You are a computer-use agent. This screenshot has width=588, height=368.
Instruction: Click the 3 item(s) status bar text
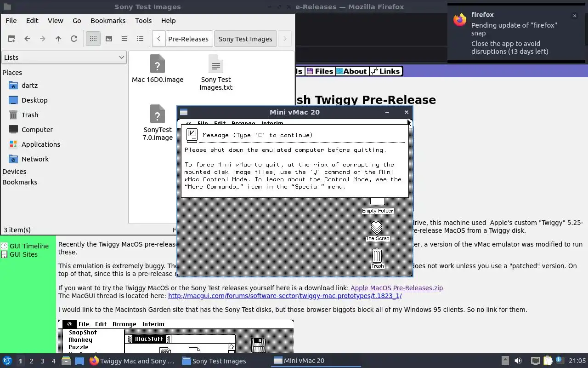pos(17,230)
